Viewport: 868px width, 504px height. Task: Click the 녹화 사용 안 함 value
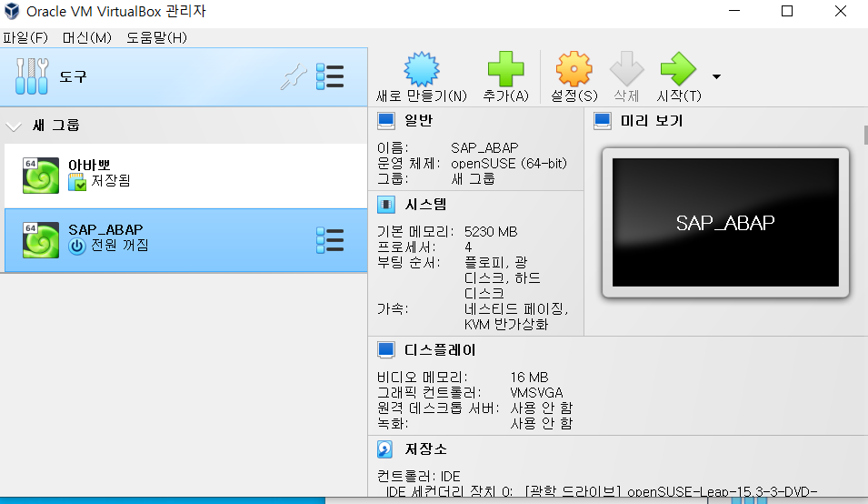[542, 424]
